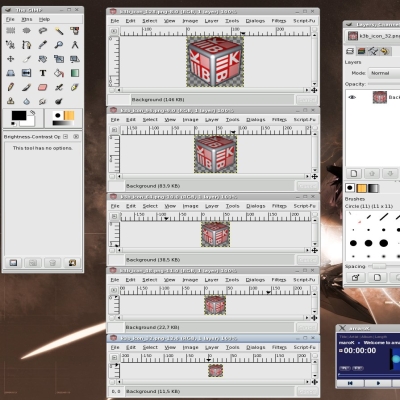
Task: Choose the pink Eraser tool
Action: (43, 87)
